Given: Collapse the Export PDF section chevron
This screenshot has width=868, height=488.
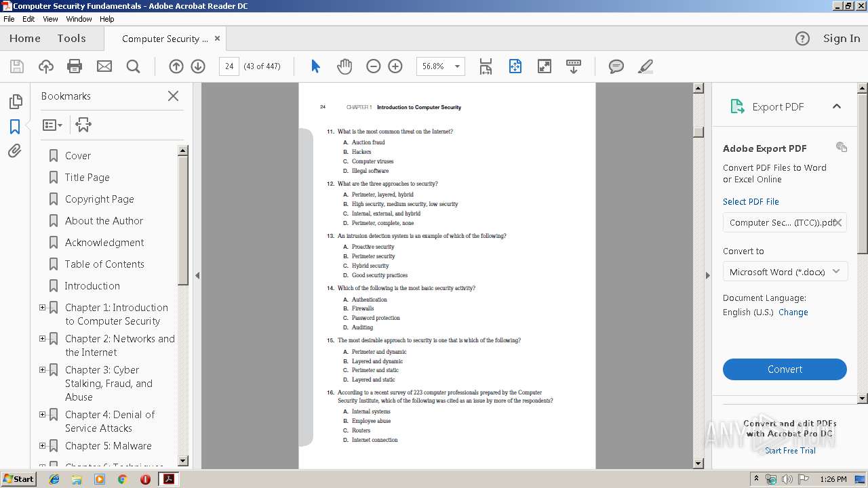Looking at the screenshot, I should click(x=836, y=106).
